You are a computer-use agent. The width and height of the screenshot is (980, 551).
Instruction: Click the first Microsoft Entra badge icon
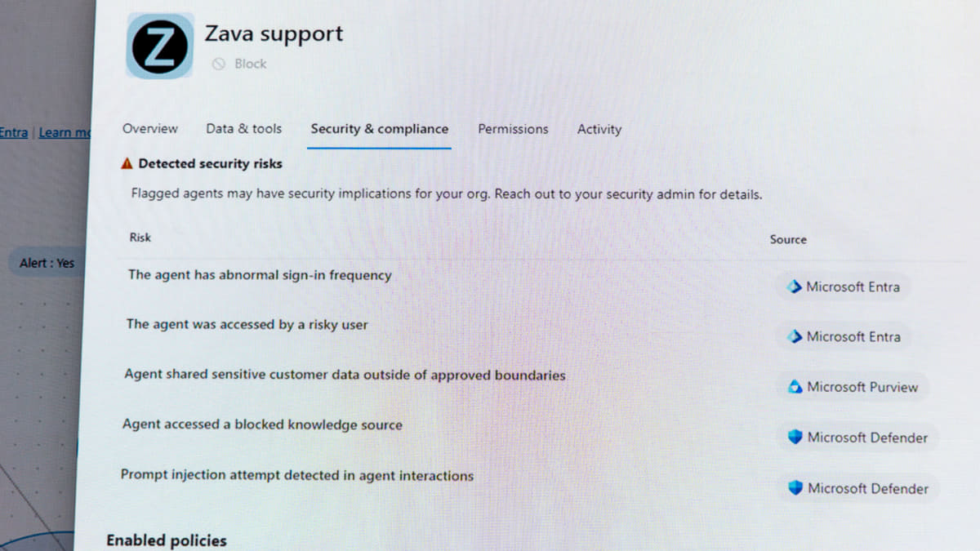pyautogui.click(x=795, y=287)
